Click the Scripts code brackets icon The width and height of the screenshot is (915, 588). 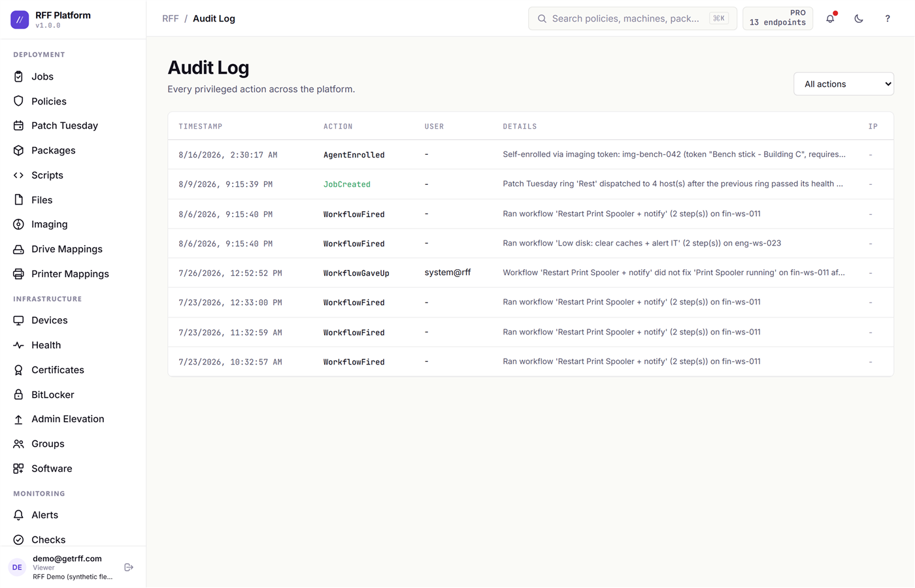point(18,175)
